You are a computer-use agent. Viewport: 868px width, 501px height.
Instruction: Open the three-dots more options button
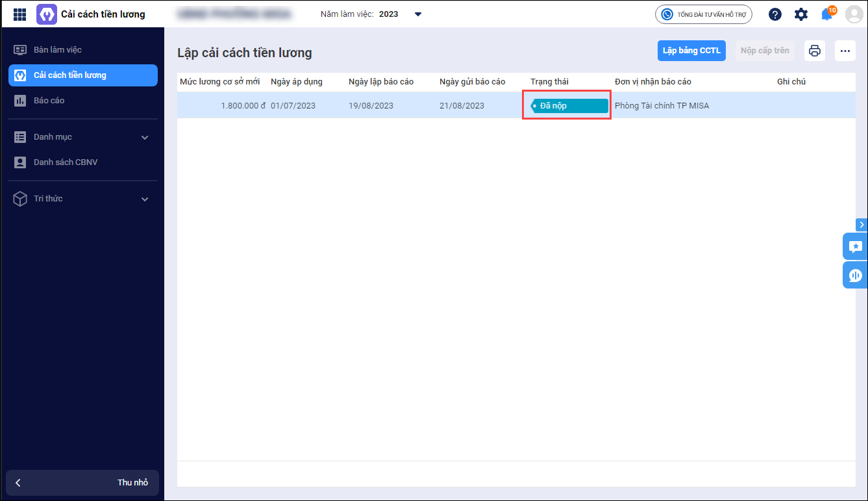coord(845,51)
